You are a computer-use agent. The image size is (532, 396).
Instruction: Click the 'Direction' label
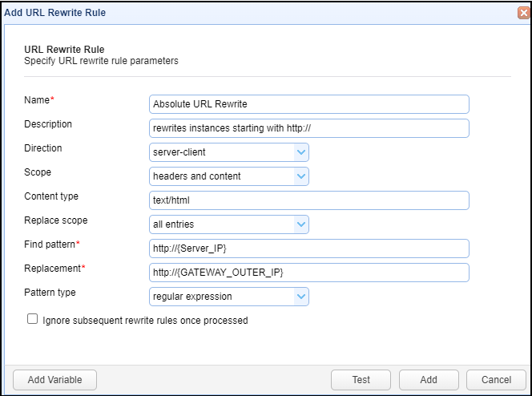coord(43,148)
